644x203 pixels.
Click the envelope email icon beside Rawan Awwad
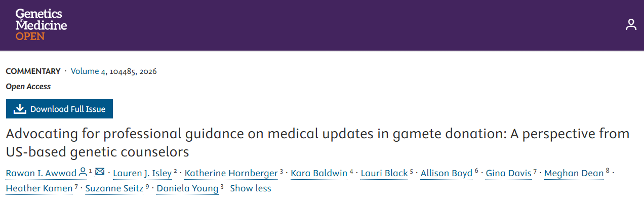100,172
